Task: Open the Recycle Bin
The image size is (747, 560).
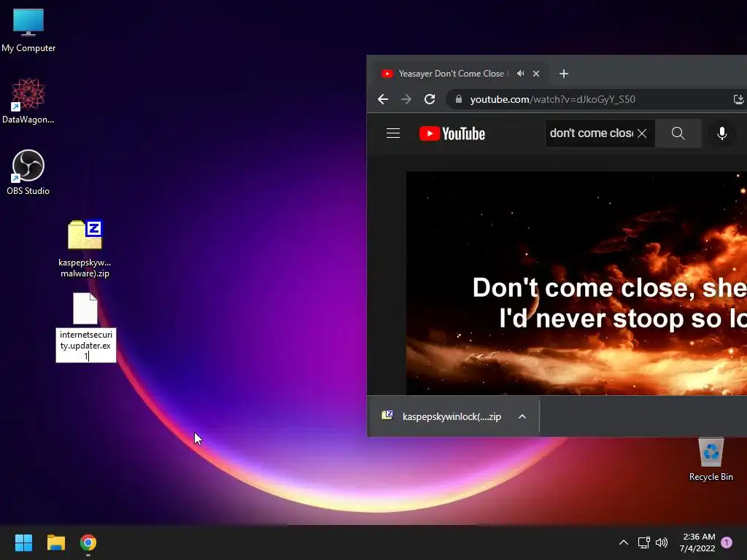Action: tap(711, 459)
